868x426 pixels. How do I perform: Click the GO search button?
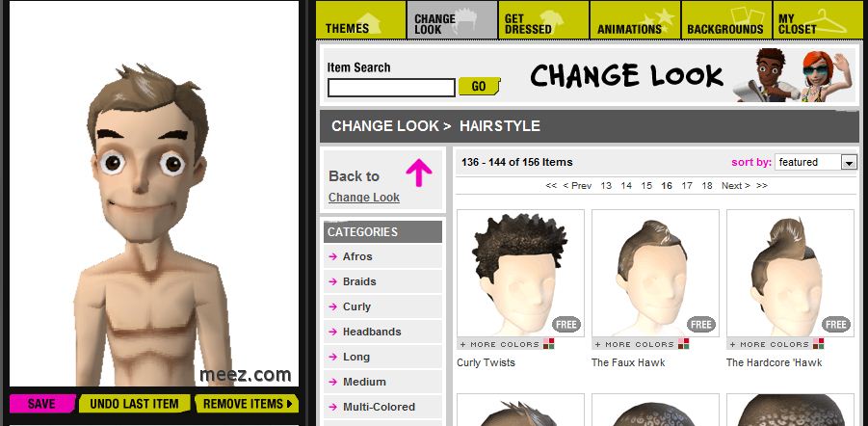480,87
